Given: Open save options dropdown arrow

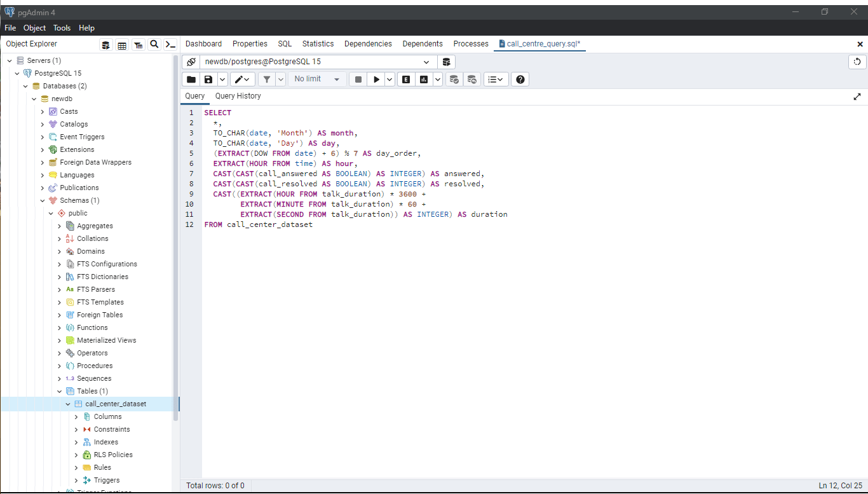Looking at the screenshot, I should click(222, 79).
